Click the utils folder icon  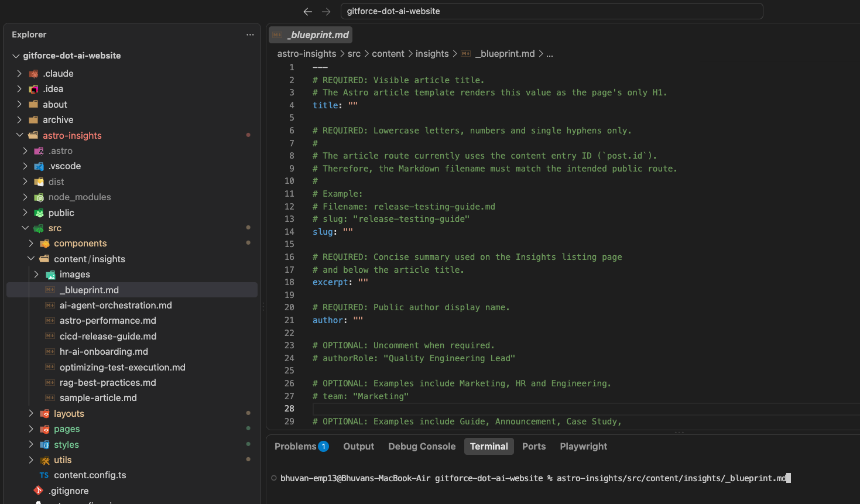[x=44, y=460]
